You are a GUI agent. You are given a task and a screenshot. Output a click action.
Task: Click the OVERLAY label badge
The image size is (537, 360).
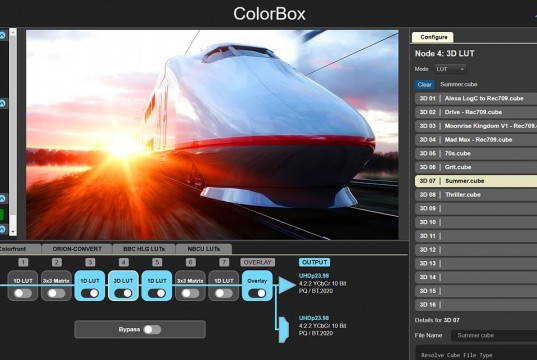pyautogui.click(x=258, y=262)
